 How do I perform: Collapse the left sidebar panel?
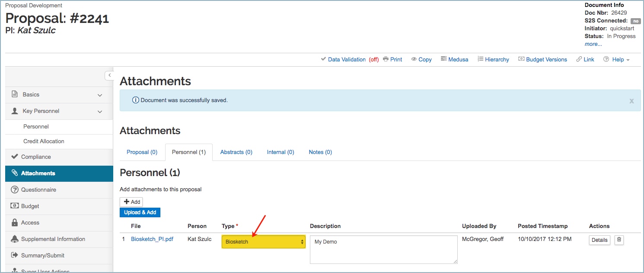109,75
